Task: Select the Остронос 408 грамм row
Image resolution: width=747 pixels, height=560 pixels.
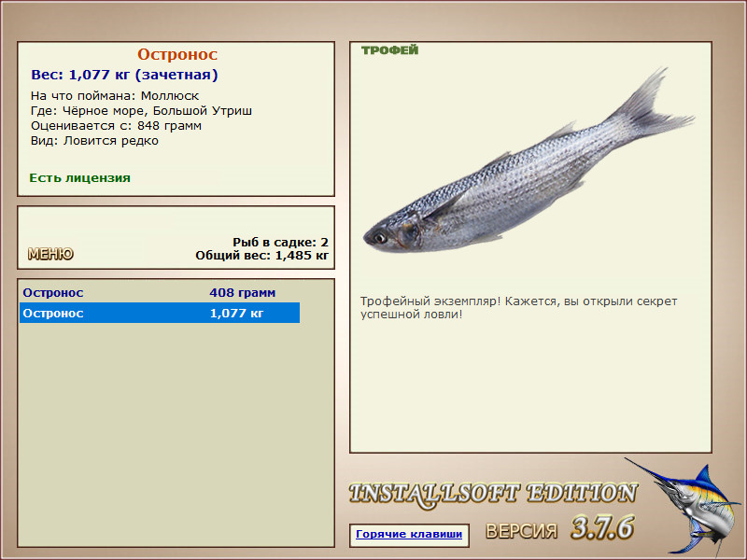Action: (160, 292)
